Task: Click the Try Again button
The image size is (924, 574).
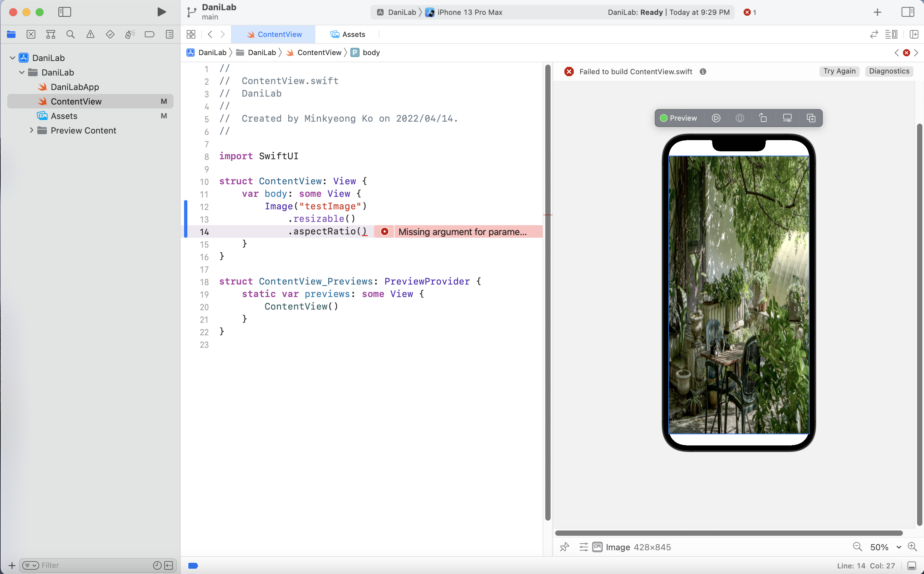Action: [x=839, y=71]
